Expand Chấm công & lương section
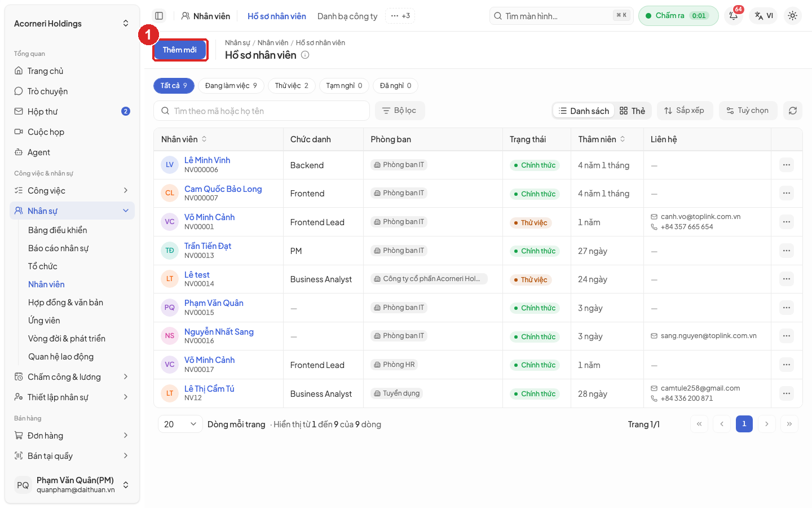 coord(72,377)
